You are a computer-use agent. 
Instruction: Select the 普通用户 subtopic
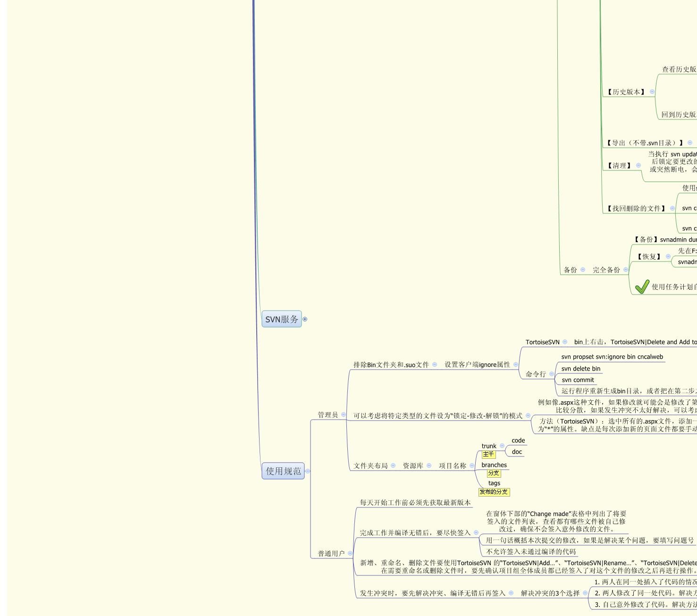tap(331, 553)
